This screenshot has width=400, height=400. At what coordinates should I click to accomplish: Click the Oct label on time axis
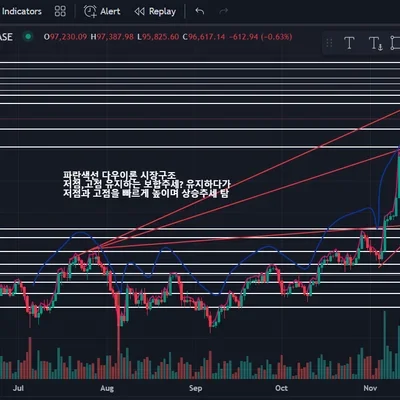point(282,388)
